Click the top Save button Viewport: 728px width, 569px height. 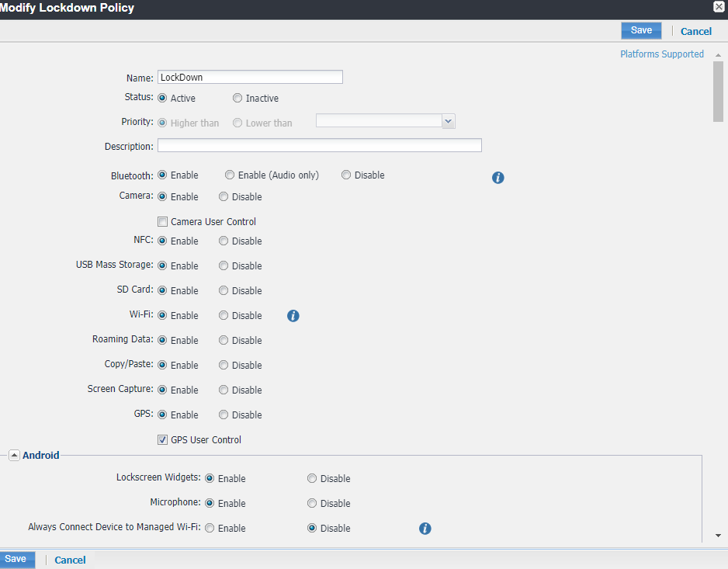point(641,30)
